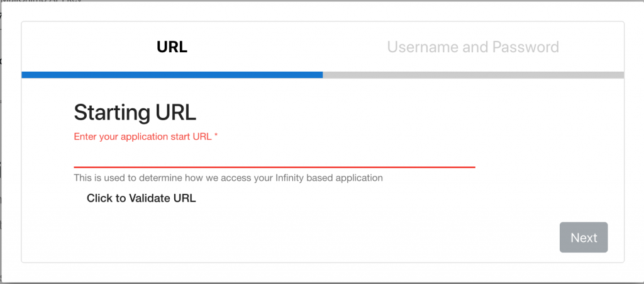Click the Next button
Image resolution: width=644 pixels, height=284 pixels.
click(584, 237)
